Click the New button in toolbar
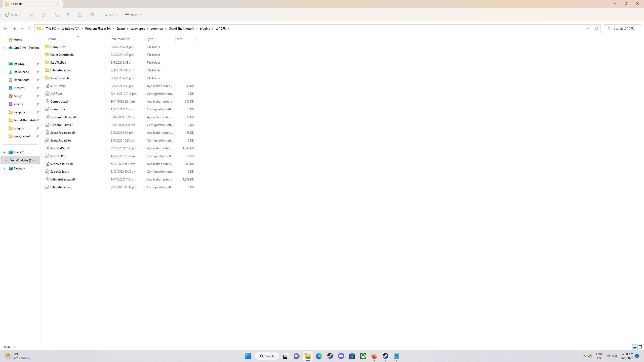 point(13,15)
